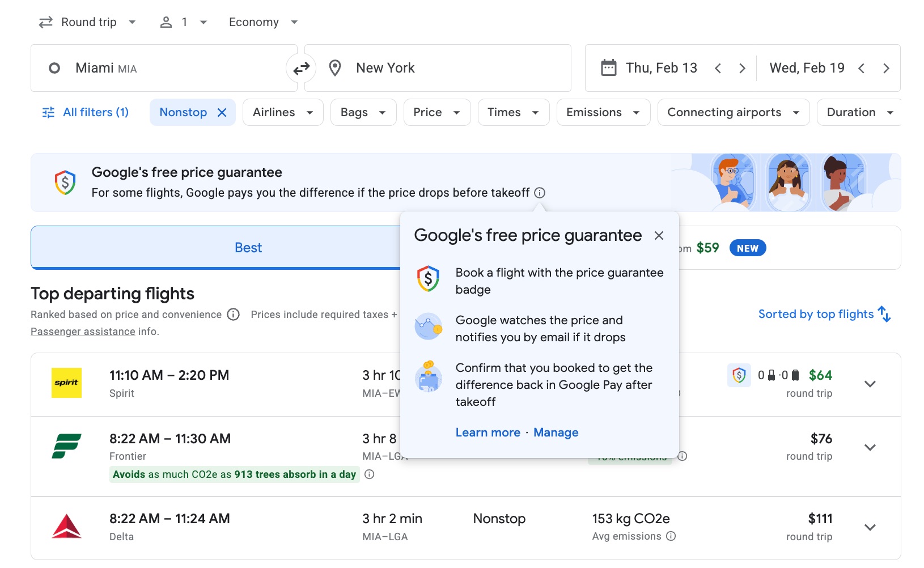This screenshot has width=924, height=568.
Task: Select the Spirit airline logo
Action: pyautogui.click(x=66, y=383)
